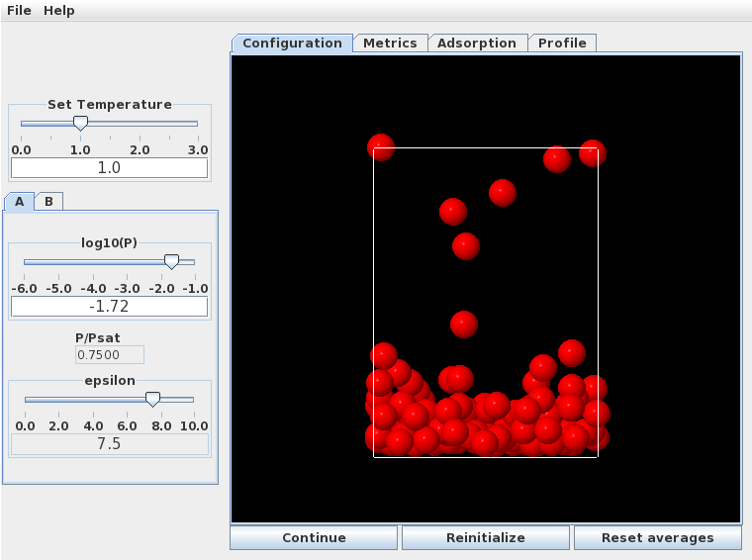Click the Continue button
This screenshot has height=560, width=752.
click(x=314, y=537)
